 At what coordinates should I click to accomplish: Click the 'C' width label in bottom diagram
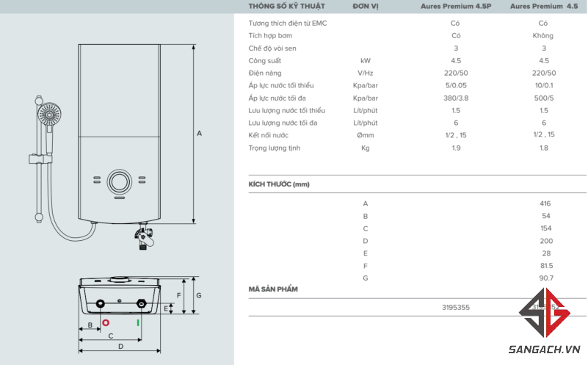[x=111, y=336]
